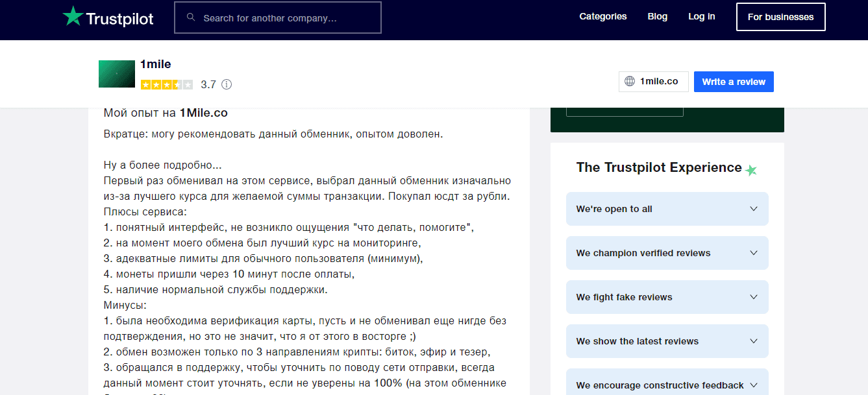The height and width of the screenshot is (395, 868).
Task: Open the Categories menu
Action: (x=602, y=17)
